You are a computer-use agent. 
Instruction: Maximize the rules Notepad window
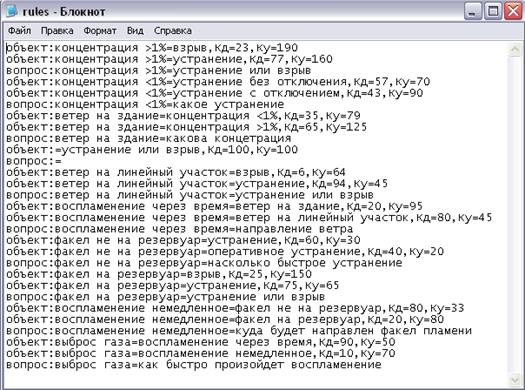point(493,11)
